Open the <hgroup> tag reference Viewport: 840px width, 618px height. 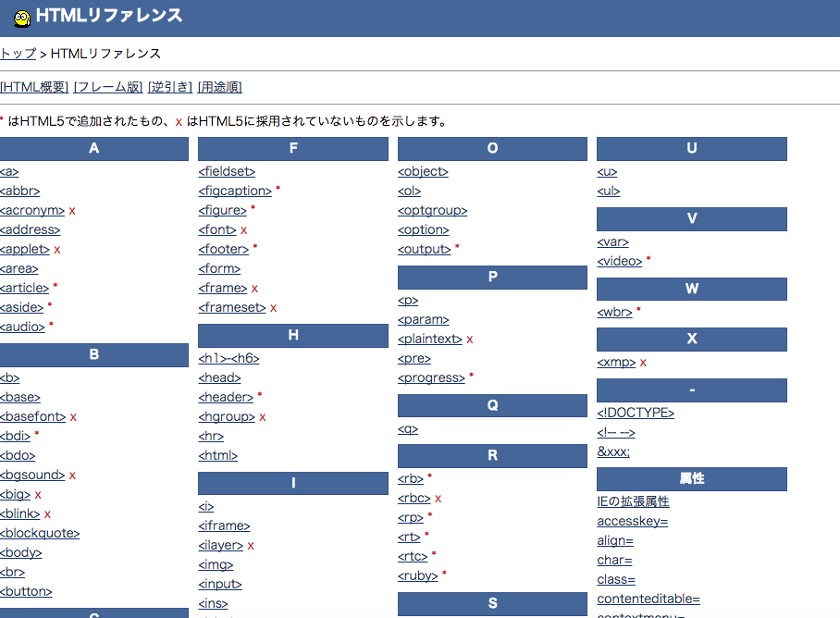point(227,416)
